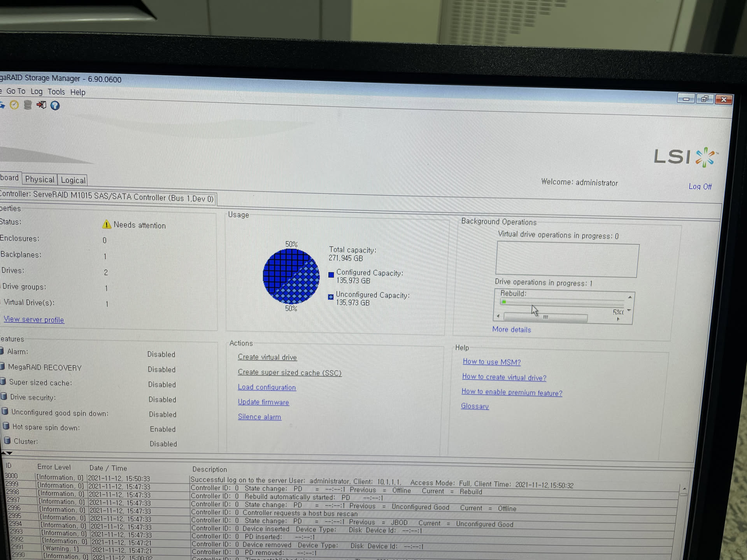Click the Drive security feature icon

[4, 397]
